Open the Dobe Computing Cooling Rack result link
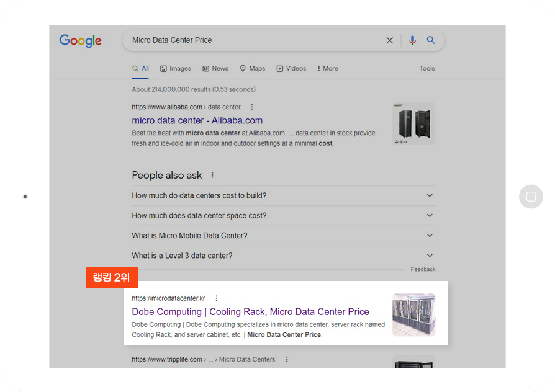 (x=250, y=312)
